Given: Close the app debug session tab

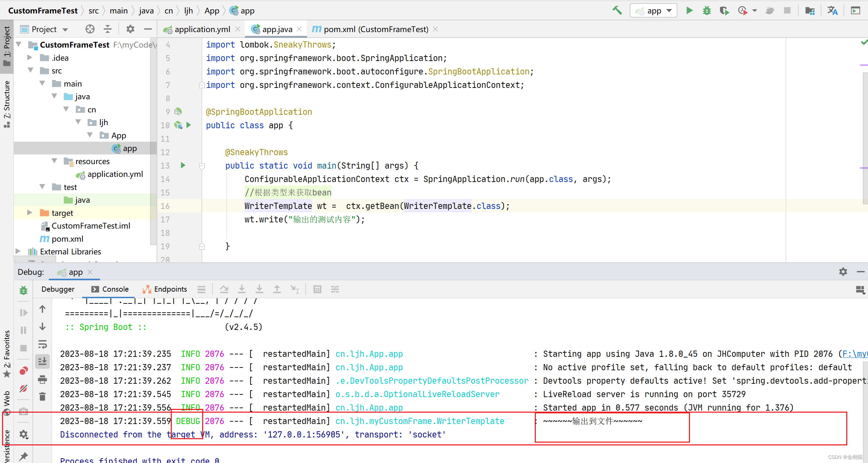Looking at the screenshot, I should point(90,272).
